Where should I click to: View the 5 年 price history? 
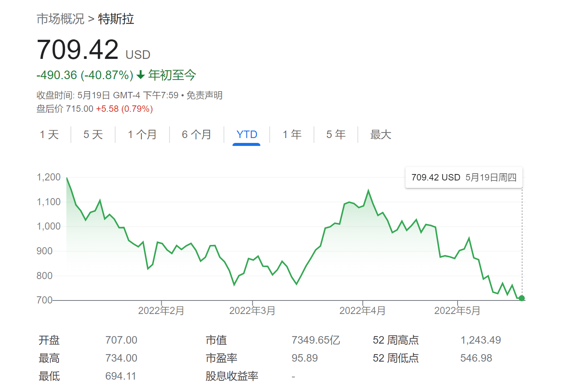pos(336,134)
